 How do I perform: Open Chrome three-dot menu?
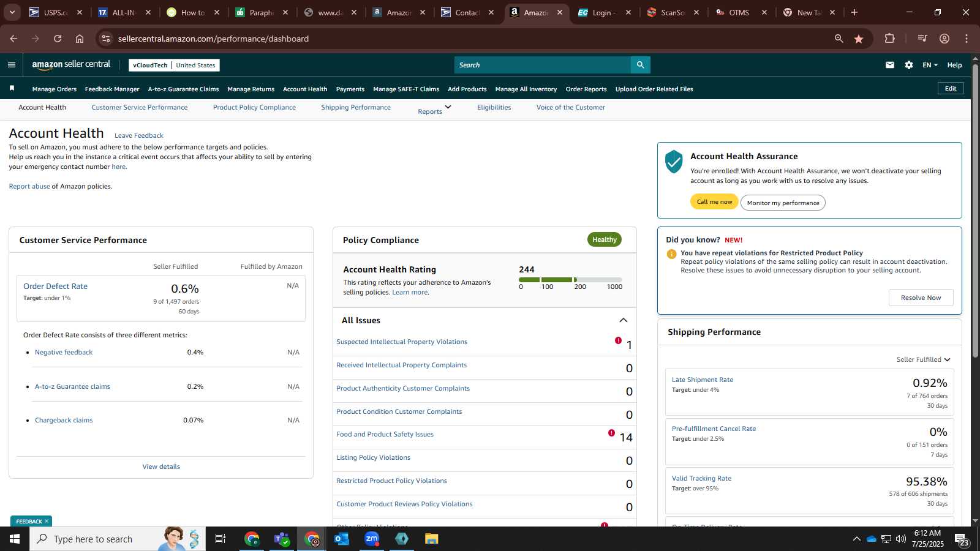(967, 39)
